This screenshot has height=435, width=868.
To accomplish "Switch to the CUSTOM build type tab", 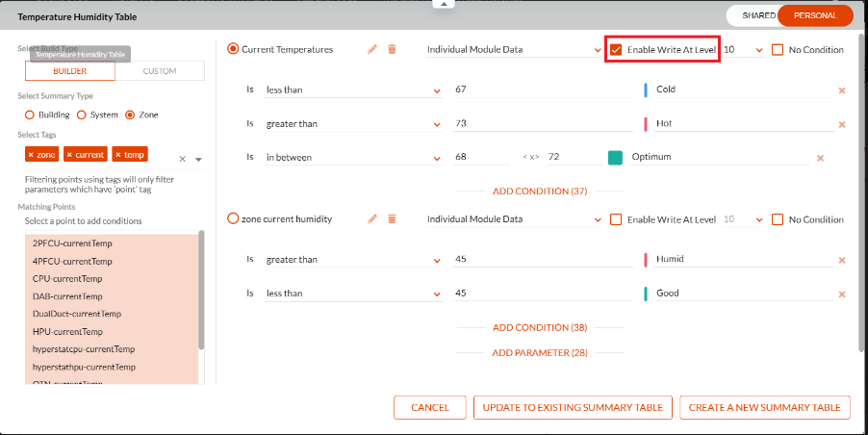I will click(159, 71).
